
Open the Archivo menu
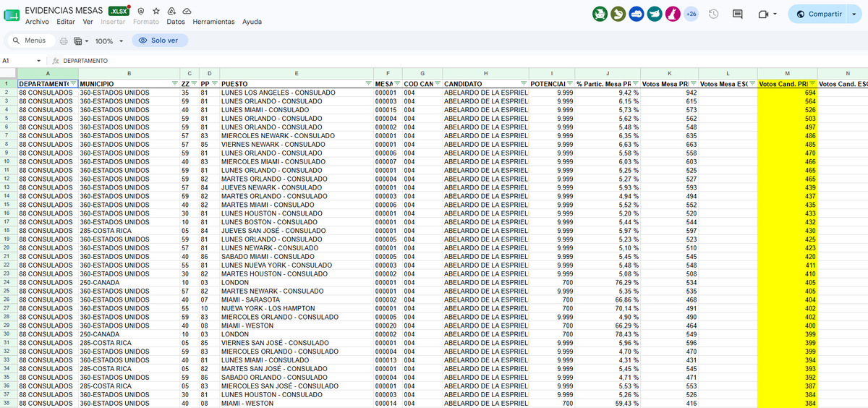[37, 22]
